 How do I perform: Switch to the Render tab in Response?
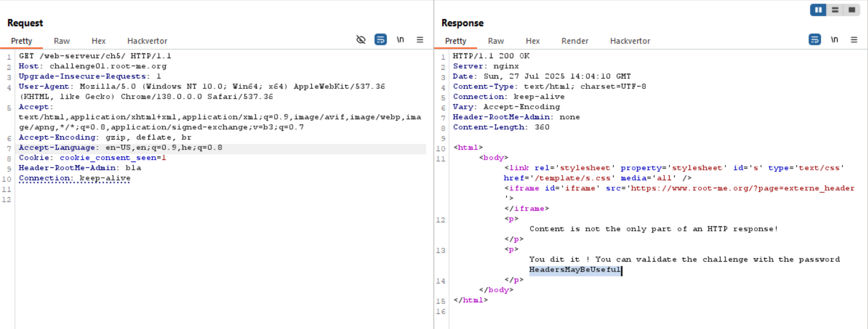pos(575,41)
